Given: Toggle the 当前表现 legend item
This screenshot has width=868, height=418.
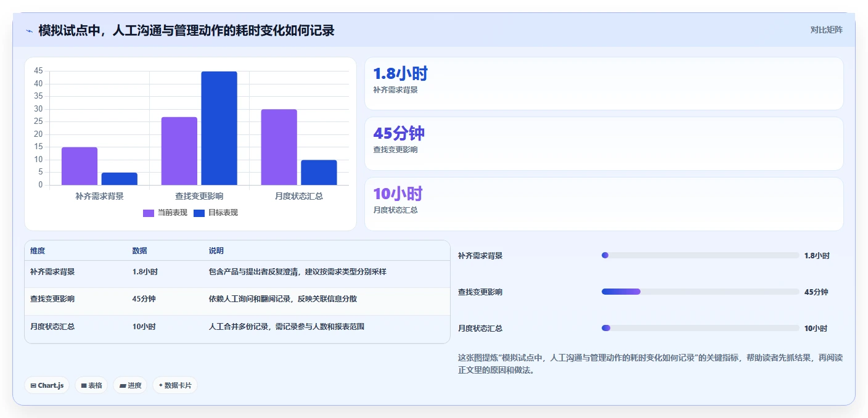Looking at the screenshot, I should [x=165, y=213].
